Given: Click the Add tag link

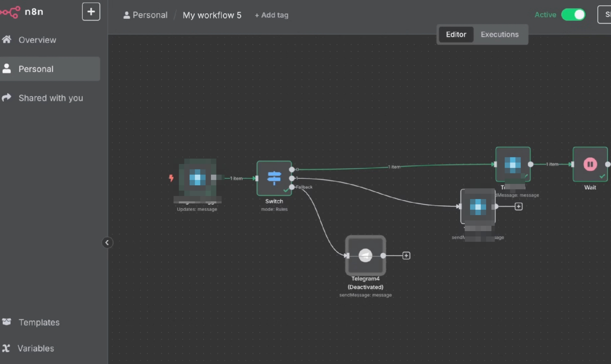Looking at the screenshot, I should (x=271, y=15).
